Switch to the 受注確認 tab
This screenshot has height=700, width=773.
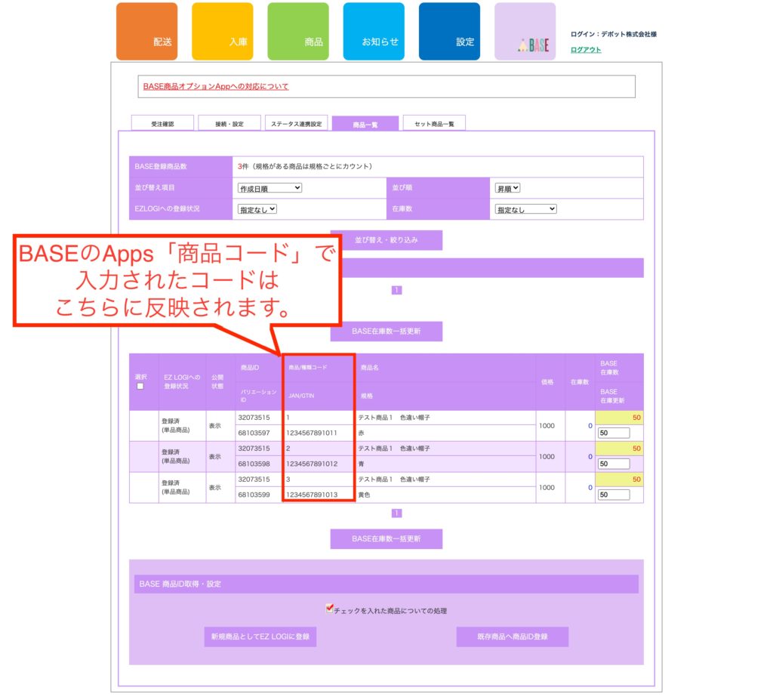pyautogui.click(x=162, y=123)
